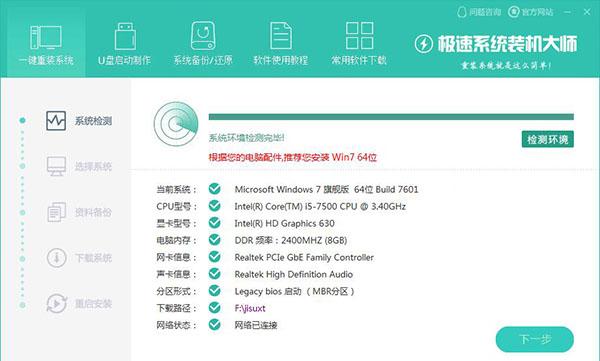Open the 一键重装系统 tab
Viewport: 600px width, 361px height.
[x=46, y=43]
